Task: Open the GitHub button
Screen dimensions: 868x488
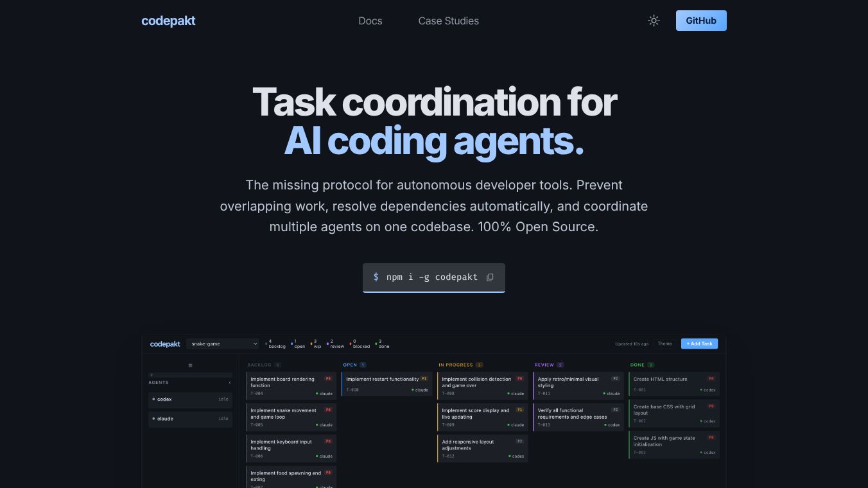Action: click(701, 21)
